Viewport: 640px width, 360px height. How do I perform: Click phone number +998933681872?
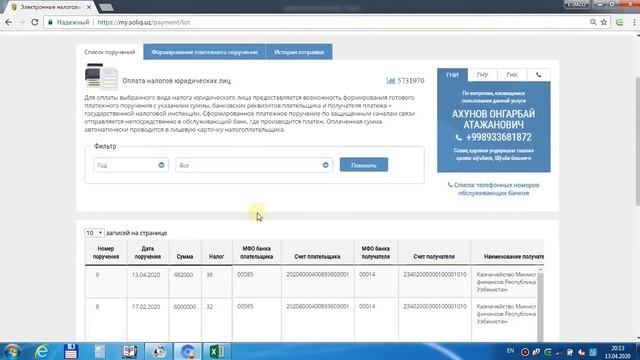pos(499,138)
